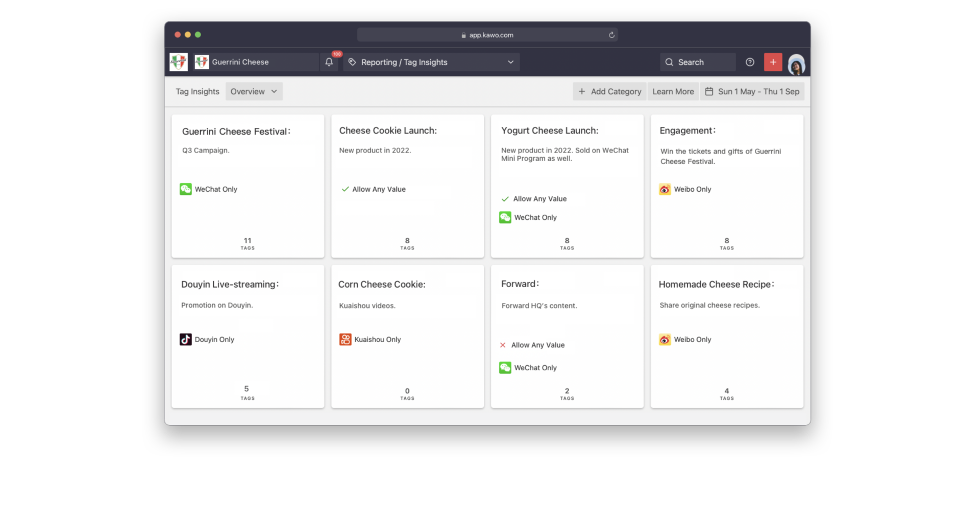The height and width of the screenshot is (510, 980).
Task: Expand the Overview dropdown
Action: coord(254,92)
